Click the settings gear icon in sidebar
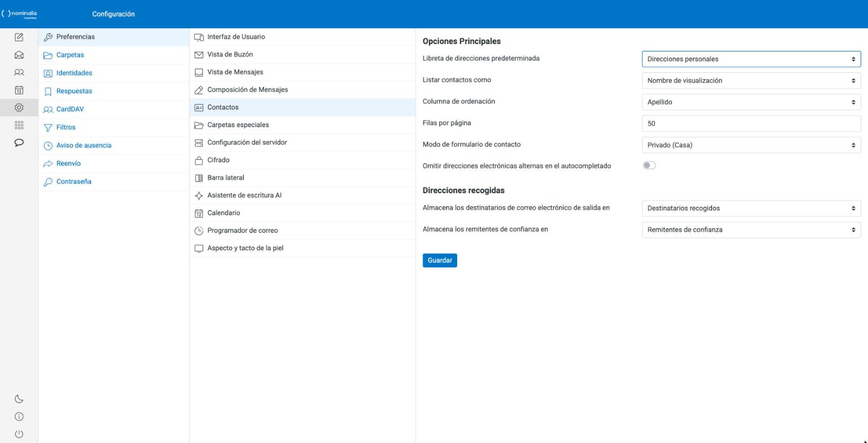Viewport: 868px width, 443px height. tap(19, 107)
